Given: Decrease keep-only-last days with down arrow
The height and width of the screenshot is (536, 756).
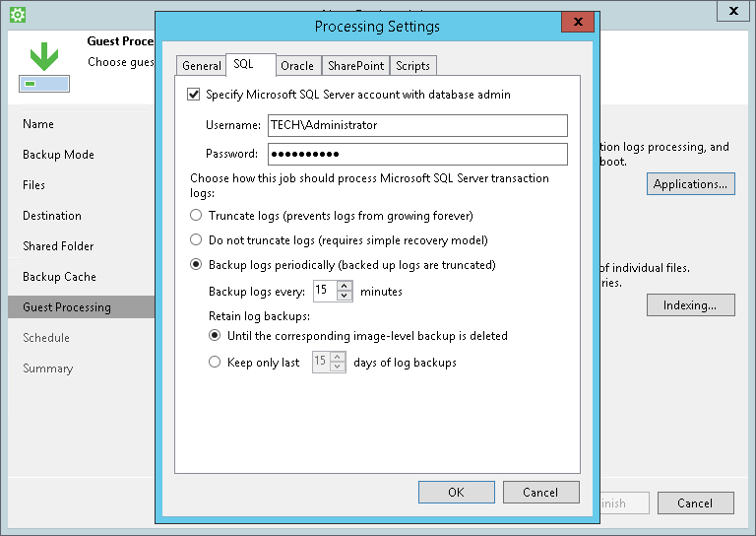Looking at the screenshot, I should coord(338,367).
